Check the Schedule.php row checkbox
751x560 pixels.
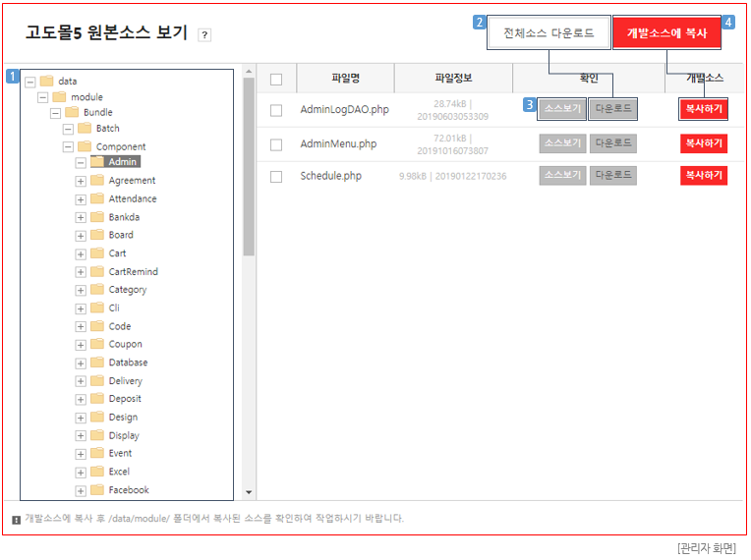(x=276, y=177)
